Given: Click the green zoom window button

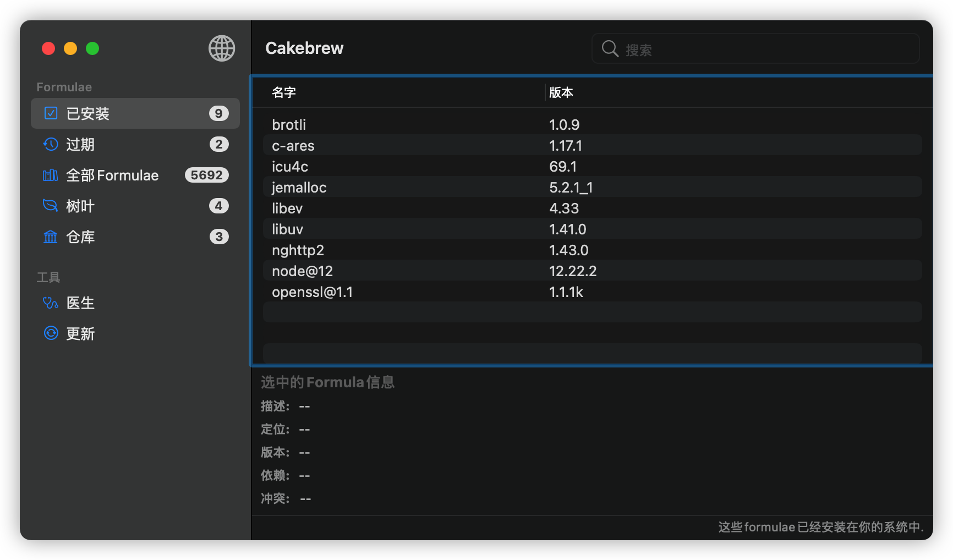Looking at the screenshot, I should click(92, 48).
